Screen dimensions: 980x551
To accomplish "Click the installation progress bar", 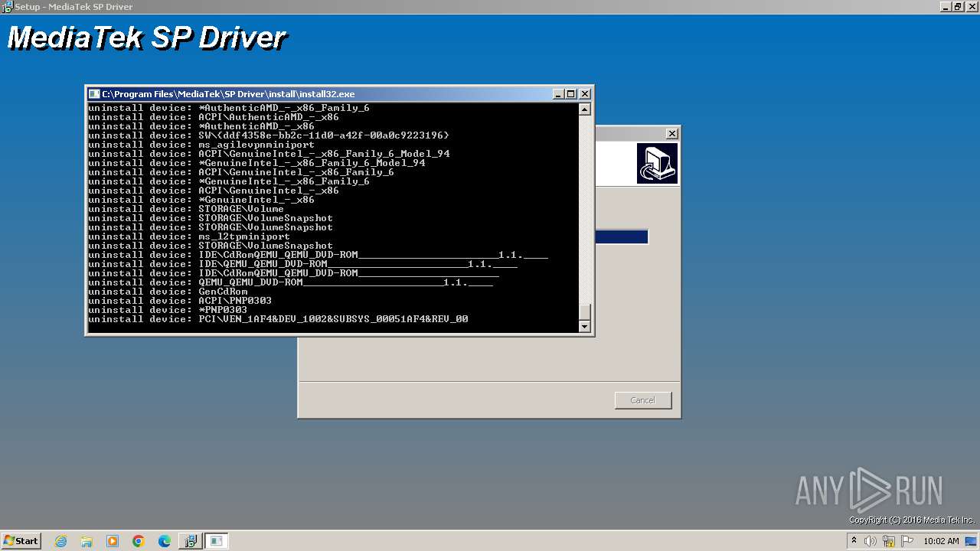I will point(622,237).
